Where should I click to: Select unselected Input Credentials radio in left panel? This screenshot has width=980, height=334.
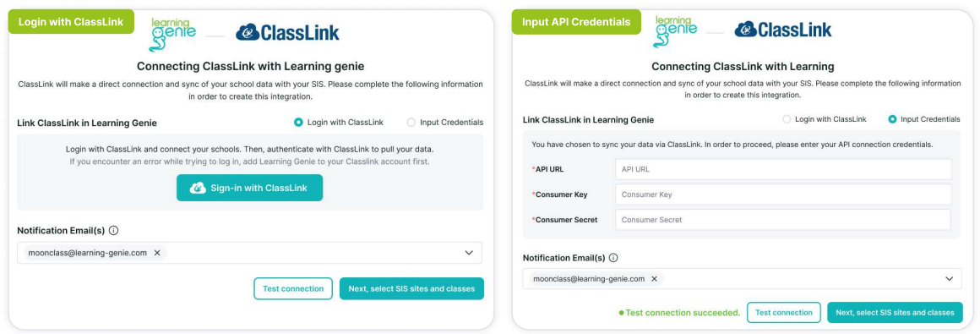point(411,123)
